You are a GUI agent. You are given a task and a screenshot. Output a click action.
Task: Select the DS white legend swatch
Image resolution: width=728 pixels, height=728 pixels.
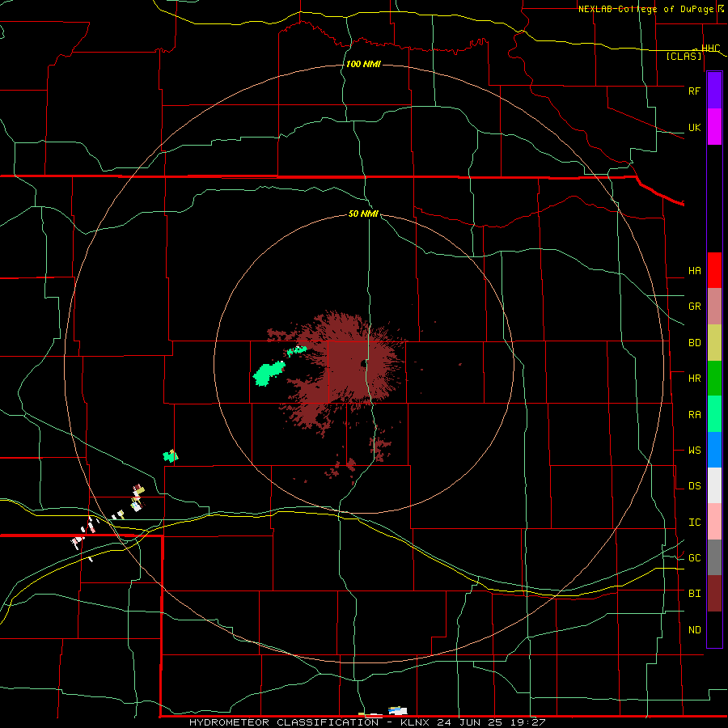coord(714,485)
